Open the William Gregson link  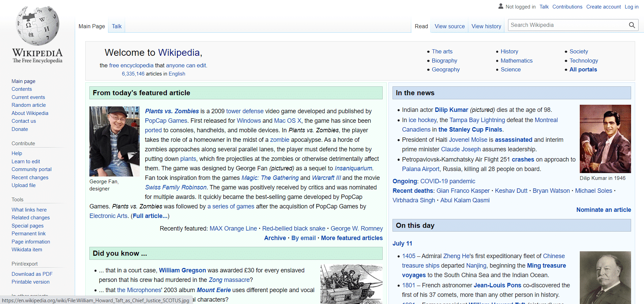coord(182,270)
